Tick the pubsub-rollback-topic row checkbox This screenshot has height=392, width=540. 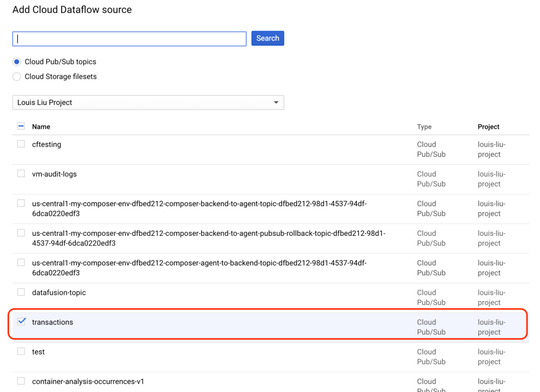point(21,233)
